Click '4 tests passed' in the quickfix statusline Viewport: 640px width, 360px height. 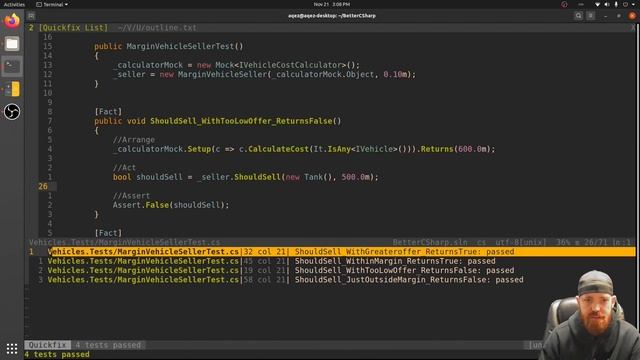(108, 345)
